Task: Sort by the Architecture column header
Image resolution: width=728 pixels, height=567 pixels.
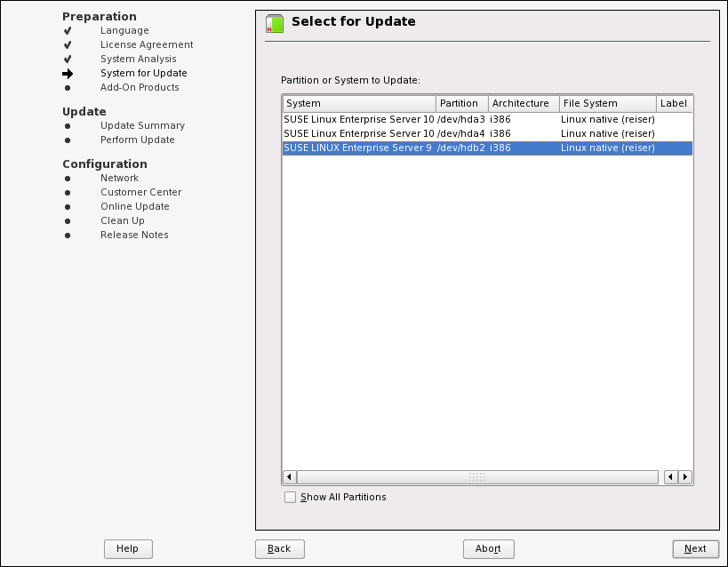Action: 524,104
